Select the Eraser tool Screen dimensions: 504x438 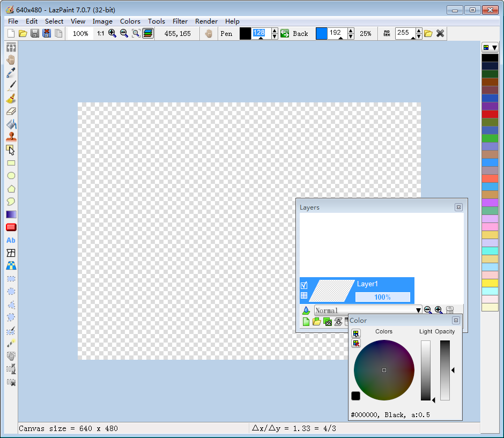[x=11, y=111]
